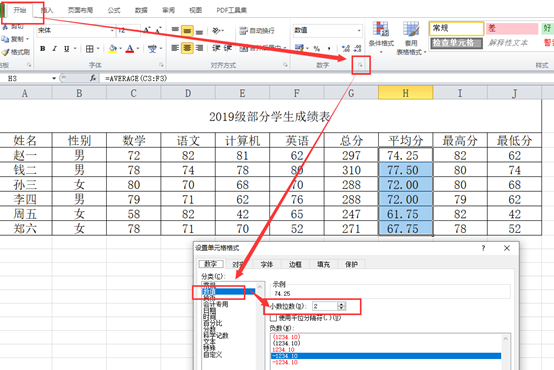Increase decimal places in ribbon

tap(346, 48)
